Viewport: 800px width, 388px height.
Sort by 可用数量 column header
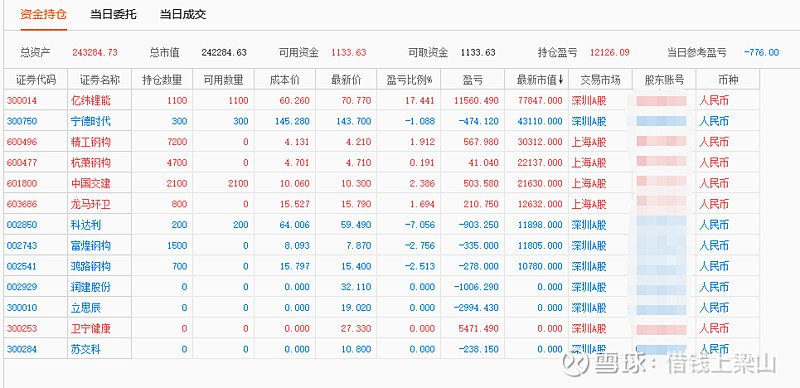click(223, 80)
